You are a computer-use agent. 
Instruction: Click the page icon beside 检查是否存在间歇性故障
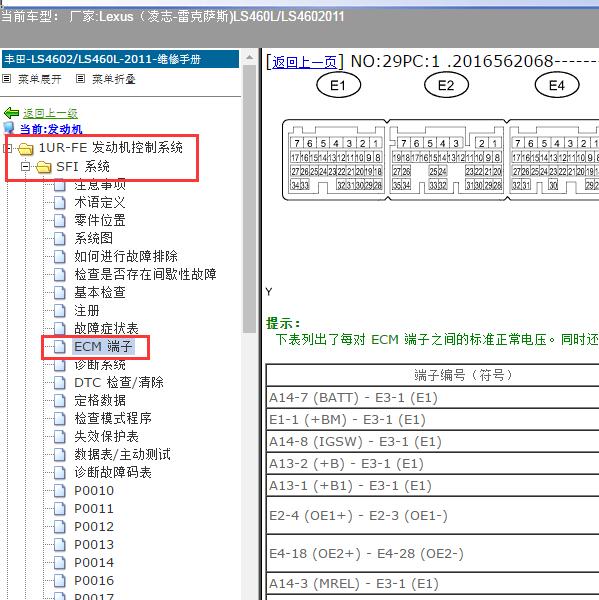[x=59, y=274]
